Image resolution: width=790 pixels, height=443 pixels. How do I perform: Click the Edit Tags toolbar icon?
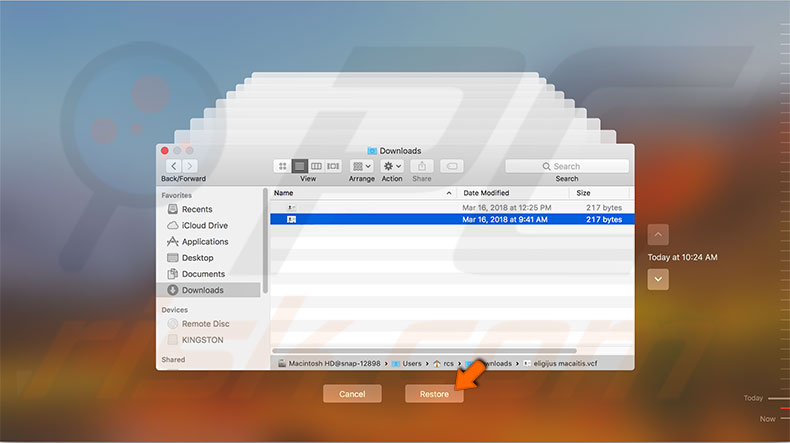tap(452, 166)
